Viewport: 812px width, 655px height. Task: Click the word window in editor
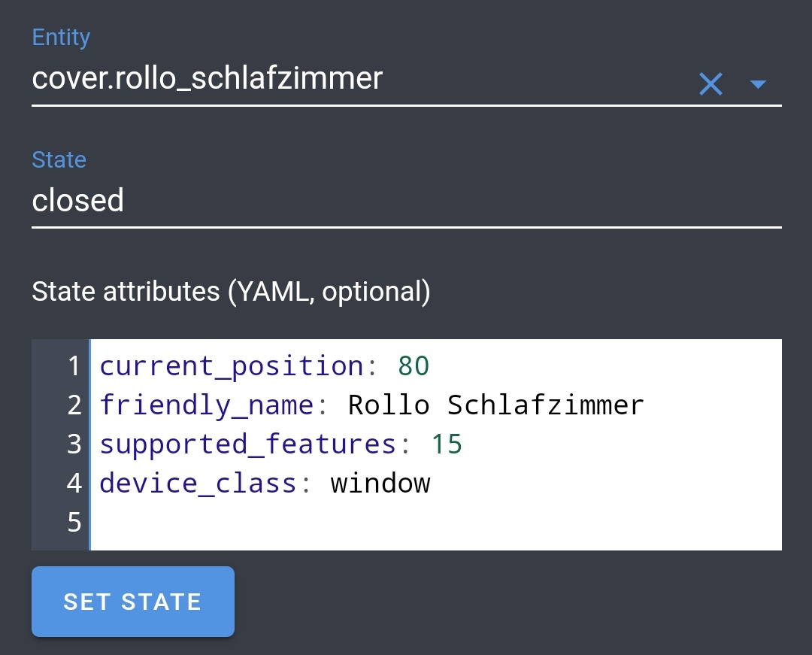tap(380, 483)
